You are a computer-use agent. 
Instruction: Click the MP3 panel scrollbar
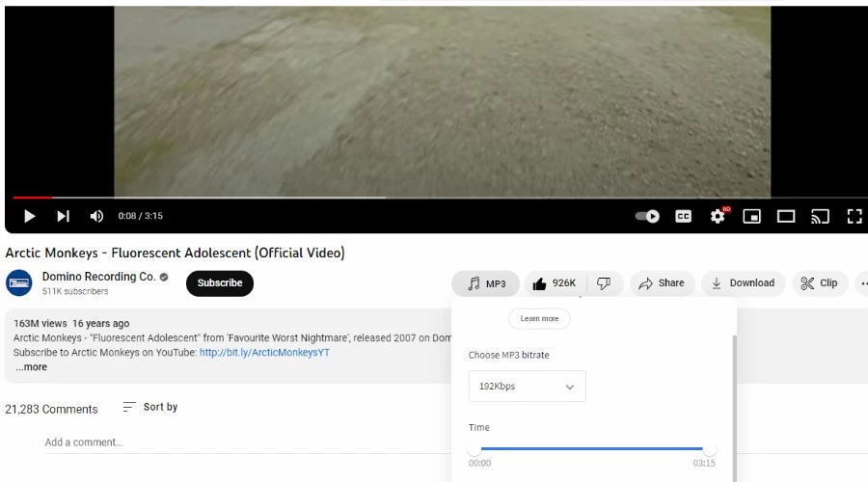tap(735, 409)
